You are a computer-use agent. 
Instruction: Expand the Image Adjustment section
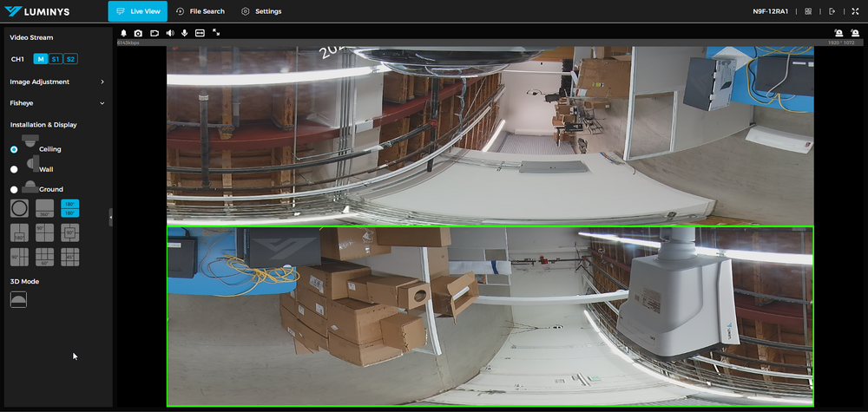coord(102,82)
